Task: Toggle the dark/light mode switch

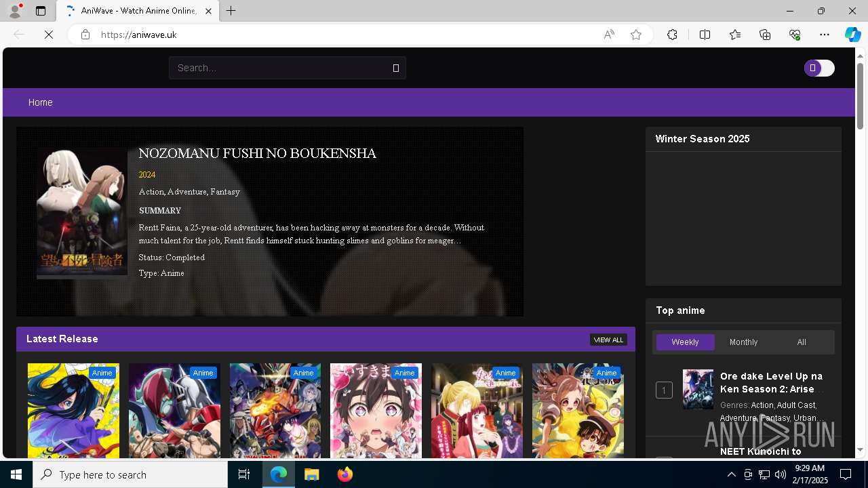Action: (819, 68)
